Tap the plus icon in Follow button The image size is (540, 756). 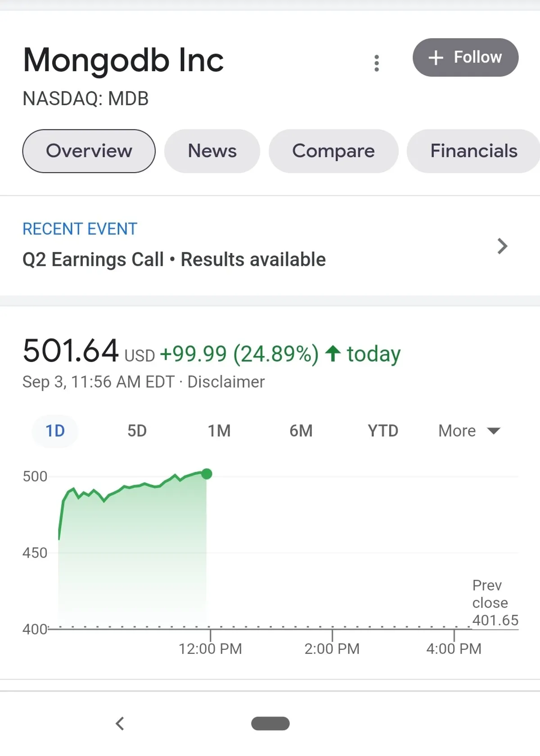[x=436, y=58]
